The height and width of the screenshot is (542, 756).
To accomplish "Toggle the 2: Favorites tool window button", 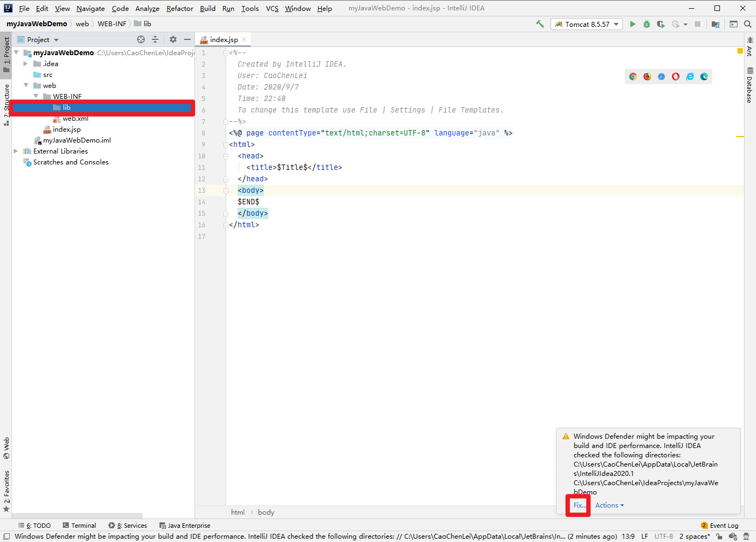I will [x=7, y=491].
